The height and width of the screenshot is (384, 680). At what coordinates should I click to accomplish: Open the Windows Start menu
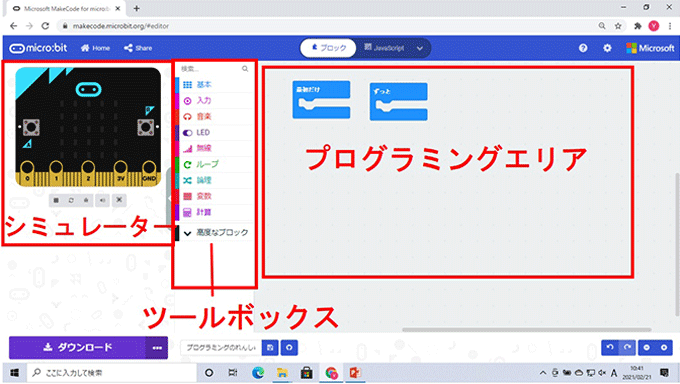point(14,373)
